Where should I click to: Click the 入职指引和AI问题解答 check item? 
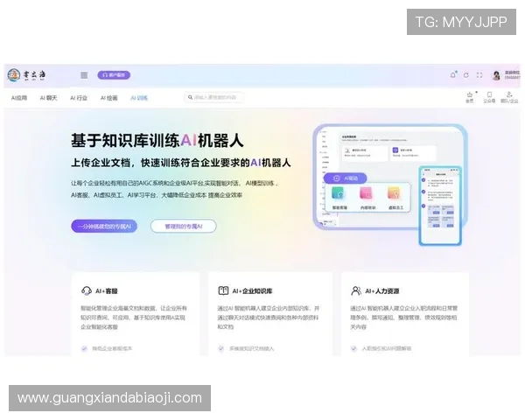(381, 348)
